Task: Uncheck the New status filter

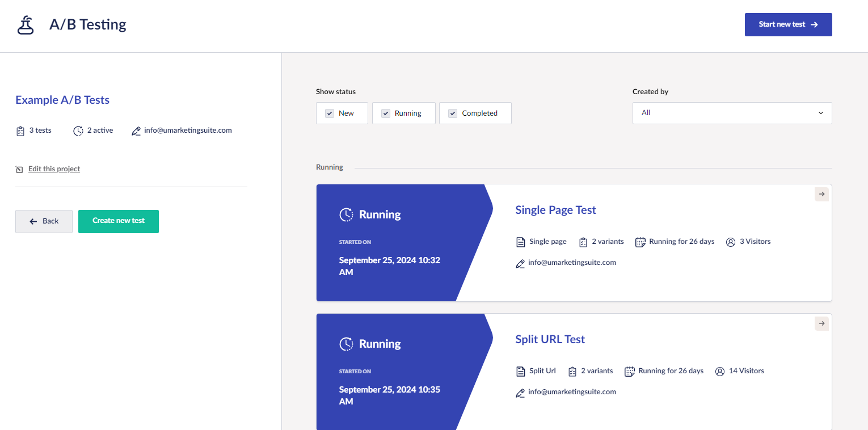Action: point(329,113)
